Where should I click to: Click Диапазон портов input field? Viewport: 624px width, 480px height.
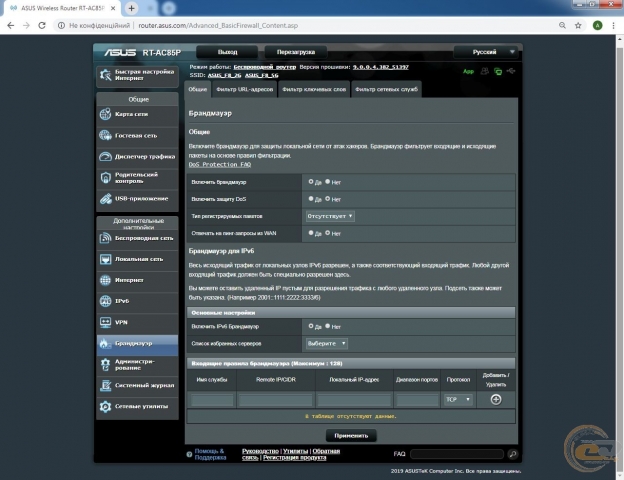pyautogui.click(x=417, y=400)
